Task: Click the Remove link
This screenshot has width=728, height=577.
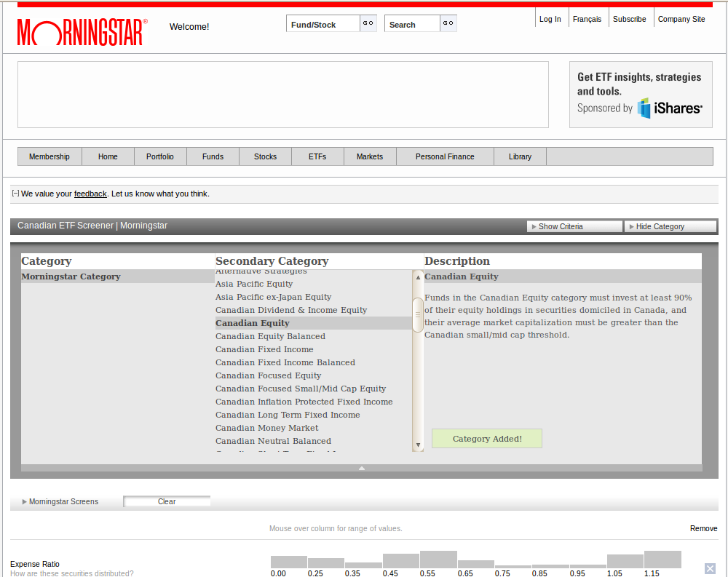Action: pos(703,528)
